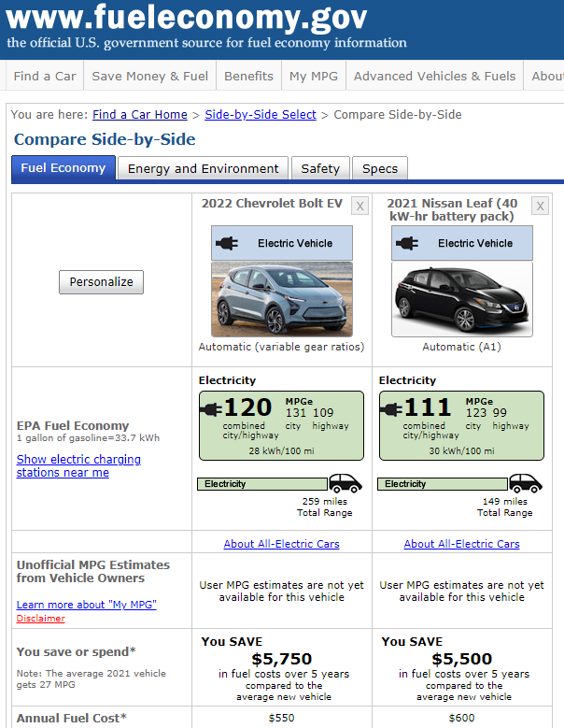564x728 pixels.
Task: Click the Automatic (A1) transmission text
Action: pyautogui.click(x=461, y=347)
